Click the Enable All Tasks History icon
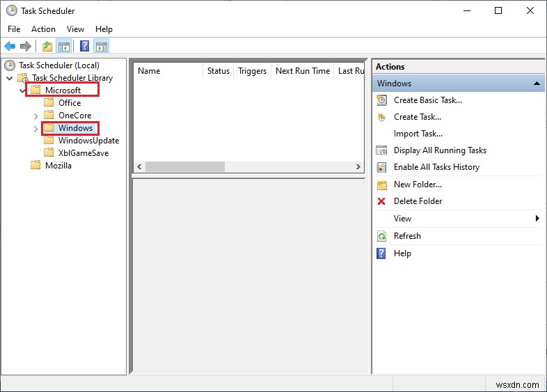This screenshot has width=547, height=392. 381,167
